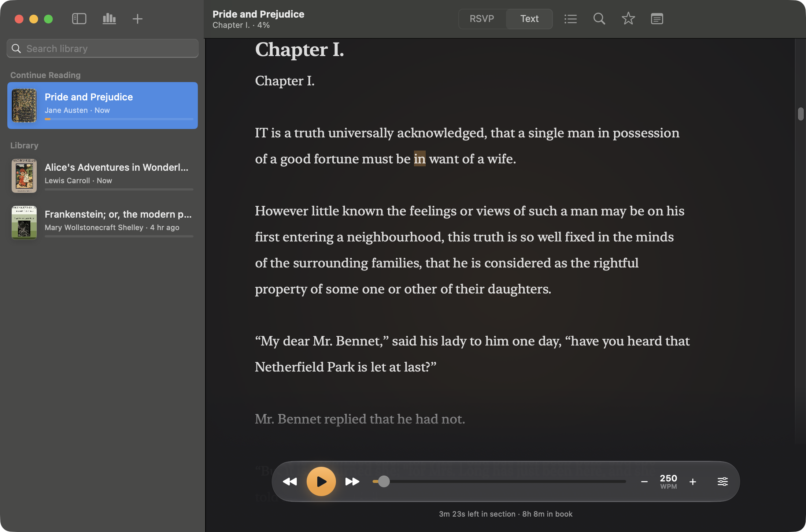Open playback settings sliders icon
The image size is (806, 532).
coord(722,481)
